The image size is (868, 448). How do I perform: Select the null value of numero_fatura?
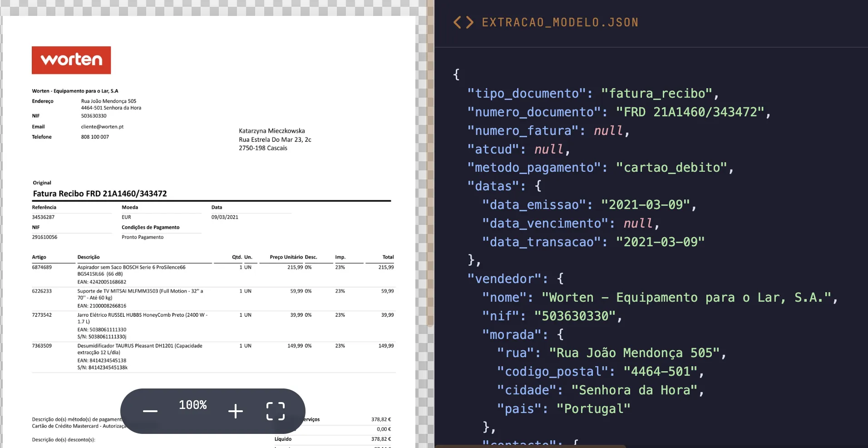coord(608,130)
